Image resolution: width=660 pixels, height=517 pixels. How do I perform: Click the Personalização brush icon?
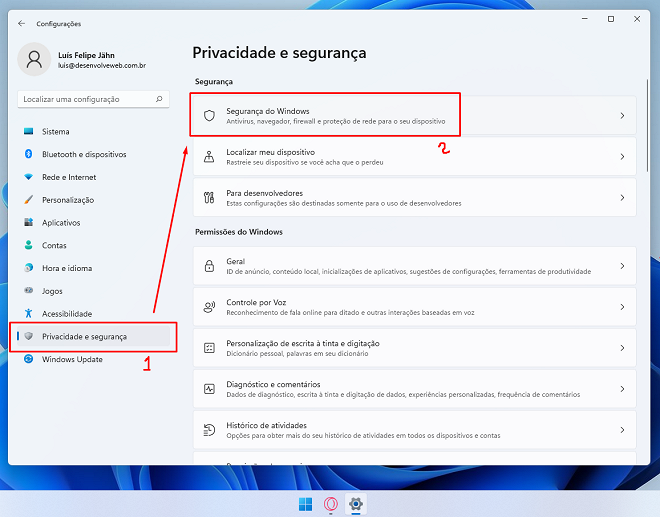coord(29,200)
